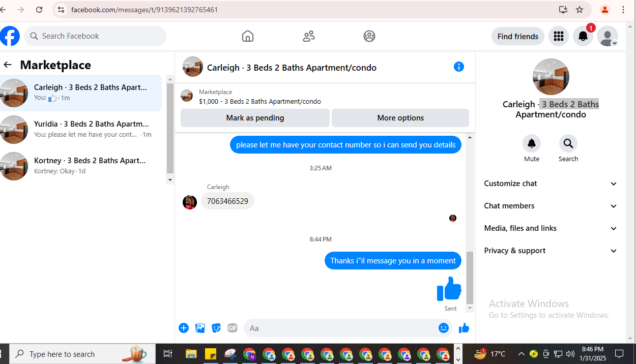Click the Facebook logo
636x364 pixels.
click(x=10, y=36)
